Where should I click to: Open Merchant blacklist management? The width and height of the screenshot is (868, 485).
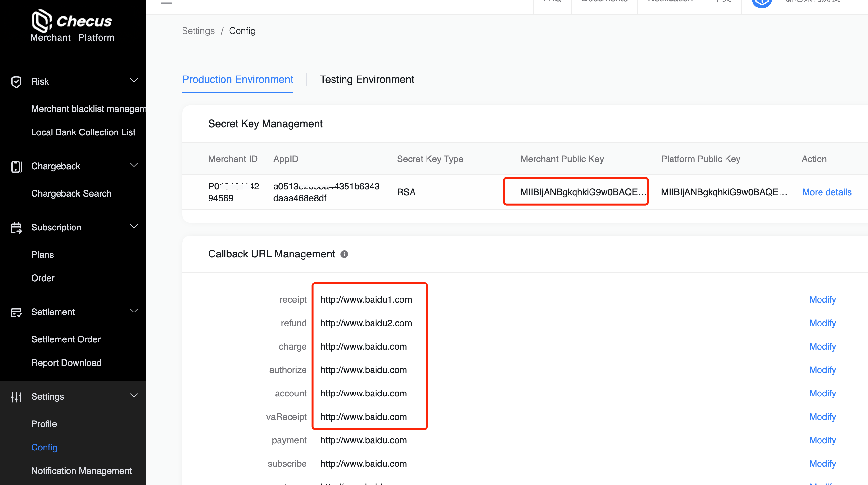[x=88, y=109]
